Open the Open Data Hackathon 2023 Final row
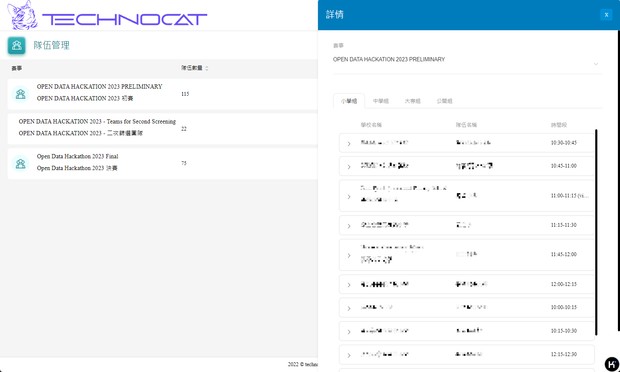620x372 pixels. pos(163,163)
